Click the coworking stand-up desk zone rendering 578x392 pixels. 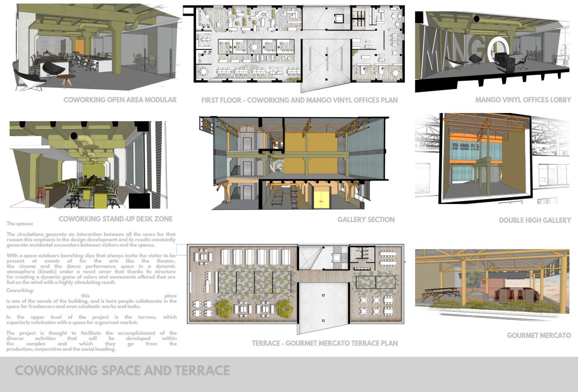[x=88, y=165]
